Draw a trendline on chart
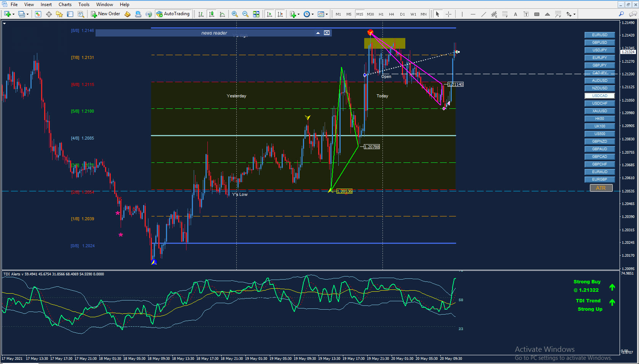Image resolution: width=639 pixels, height=364 pixels. coord(483,14)
